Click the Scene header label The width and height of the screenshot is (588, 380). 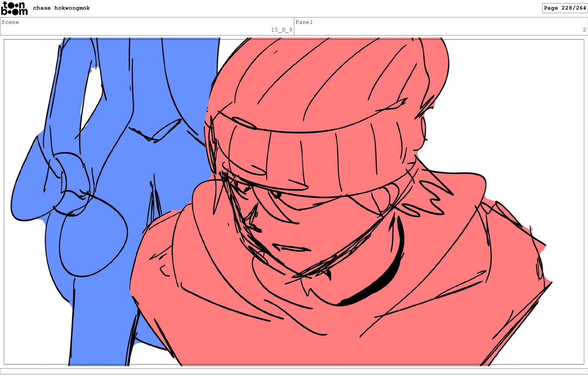[10, 22]
